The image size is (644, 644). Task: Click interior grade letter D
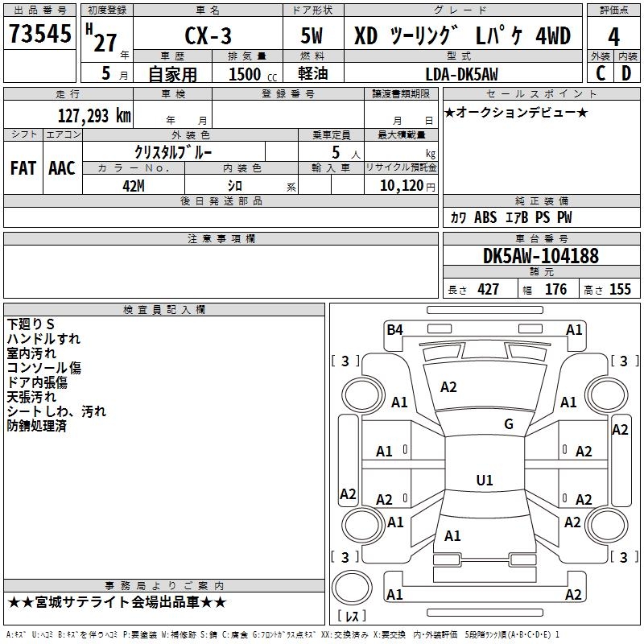(626, 73)
